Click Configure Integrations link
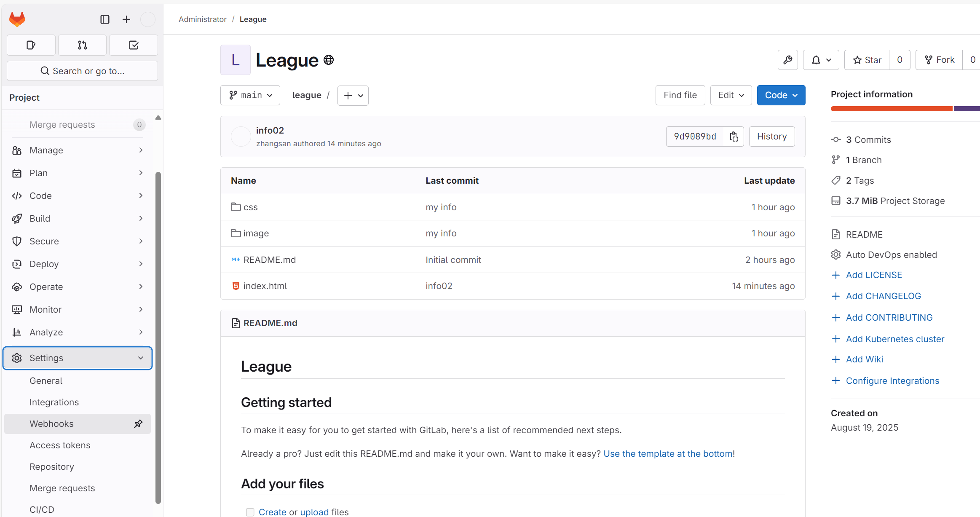The height and width of the screenshot is (517, 980). (x=892, y=381)
